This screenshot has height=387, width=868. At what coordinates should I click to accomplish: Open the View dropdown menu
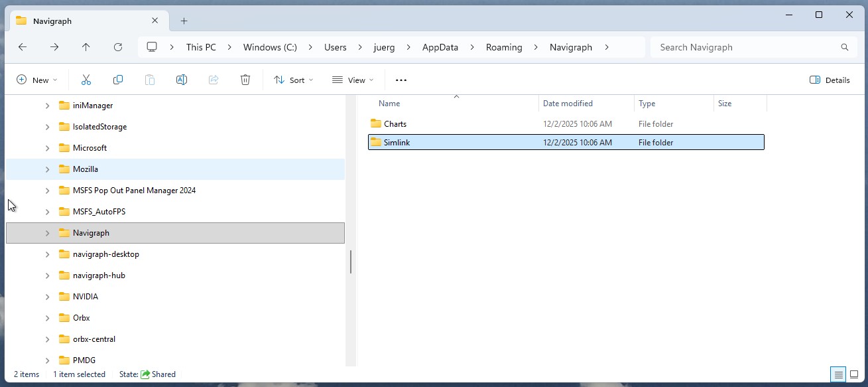(x=353, y=80)
